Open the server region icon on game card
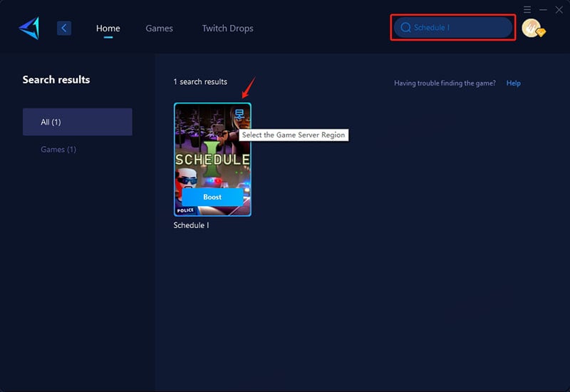Image resolution: width=570 pixels, height=392 pixels. 239,114
